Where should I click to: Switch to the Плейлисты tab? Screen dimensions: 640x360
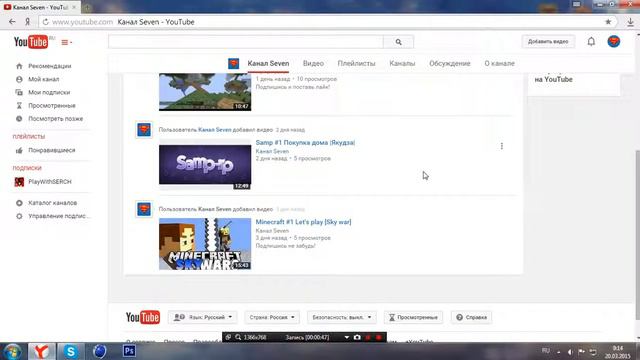356,64
